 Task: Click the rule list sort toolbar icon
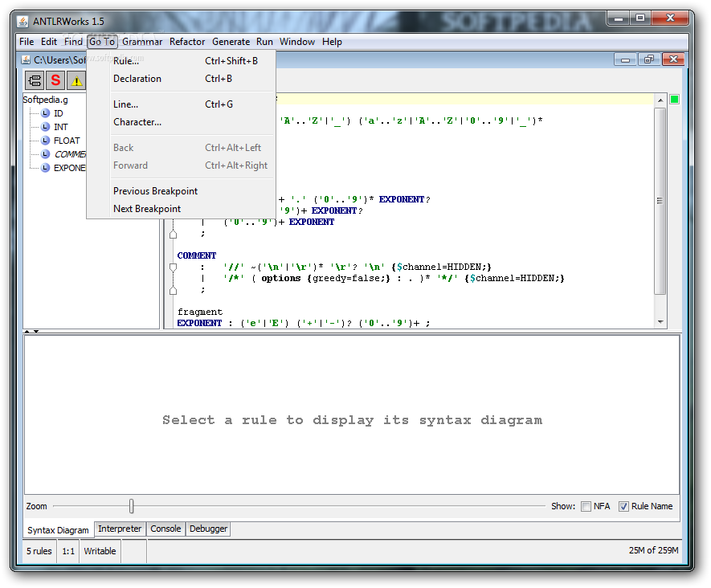click(x=35, y=80)
